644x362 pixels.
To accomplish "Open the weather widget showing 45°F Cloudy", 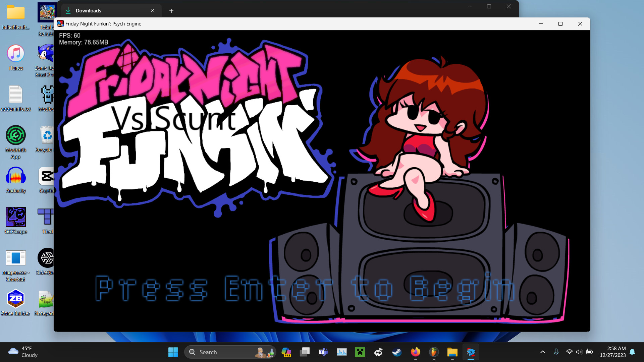I will [23, 352].
